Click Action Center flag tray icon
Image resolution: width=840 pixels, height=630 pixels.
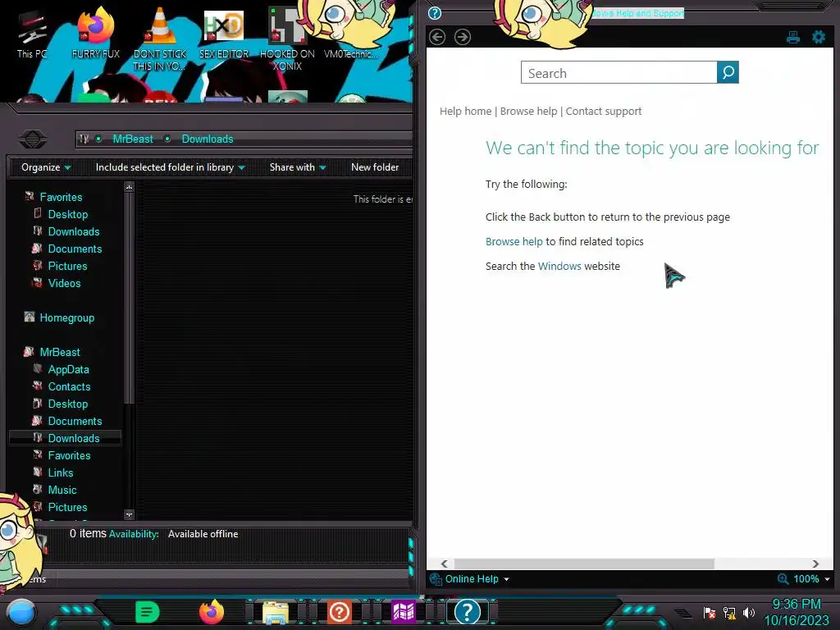710,612
